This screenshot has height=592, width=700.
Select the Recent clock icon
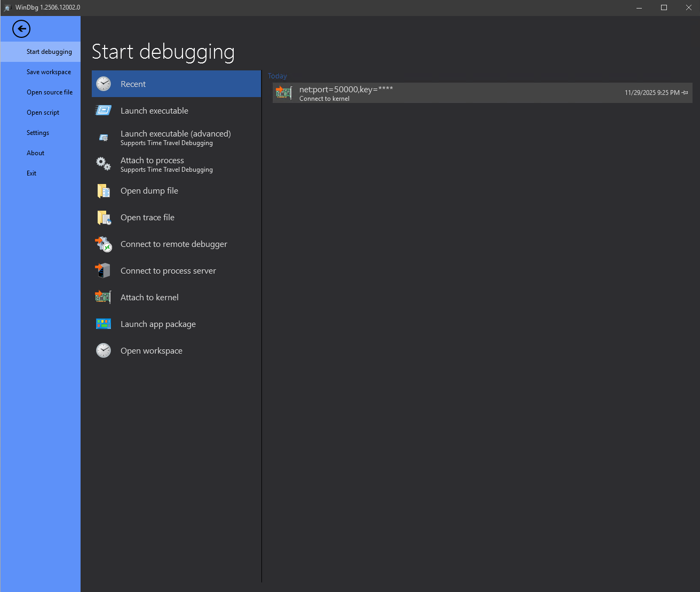point(103,84)
